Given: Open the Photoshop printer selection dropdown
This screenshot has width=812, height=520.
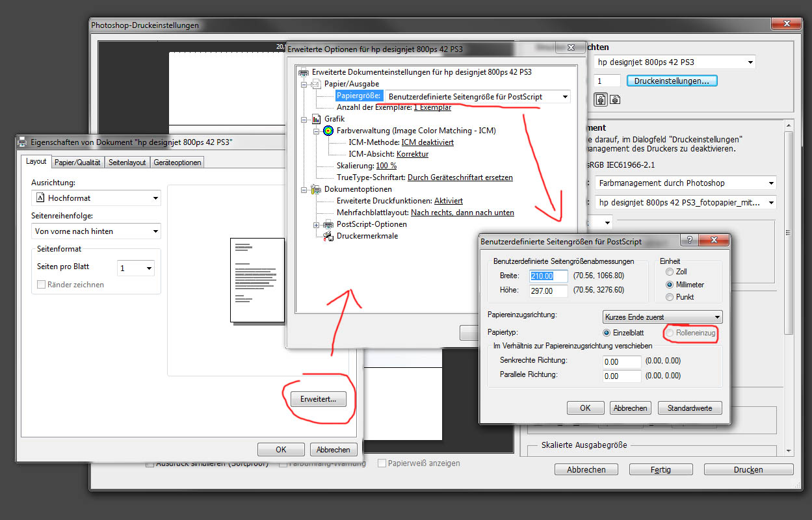Looking at the screenshot, I should 675,62.
